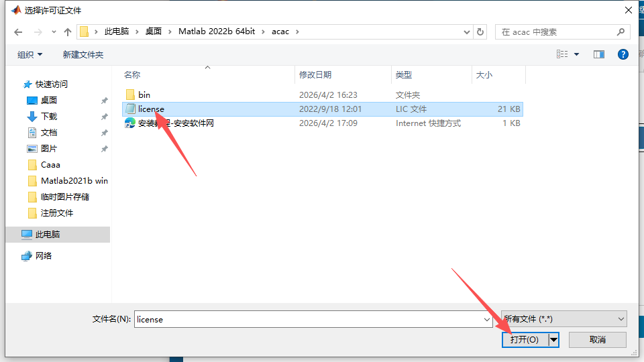Open 临时图片存储 folder in sidebar
Image resolution: width=644 pixels, height=362 pixels.
coord(64,197)
